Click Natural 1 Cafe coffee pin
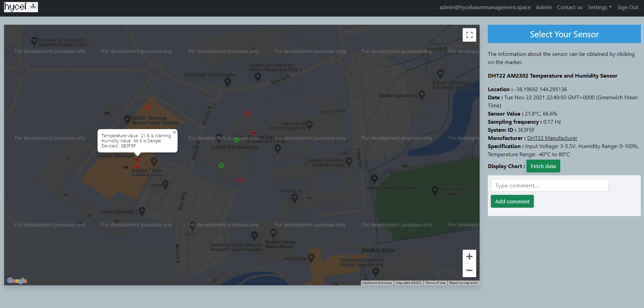The image size is (644, 308). (x=154, y=161)
